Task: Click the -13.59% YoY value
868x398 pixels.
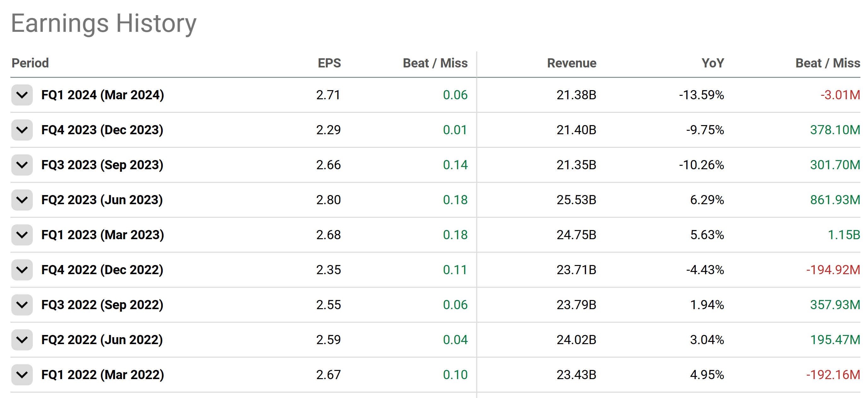Action: point(701,95)
